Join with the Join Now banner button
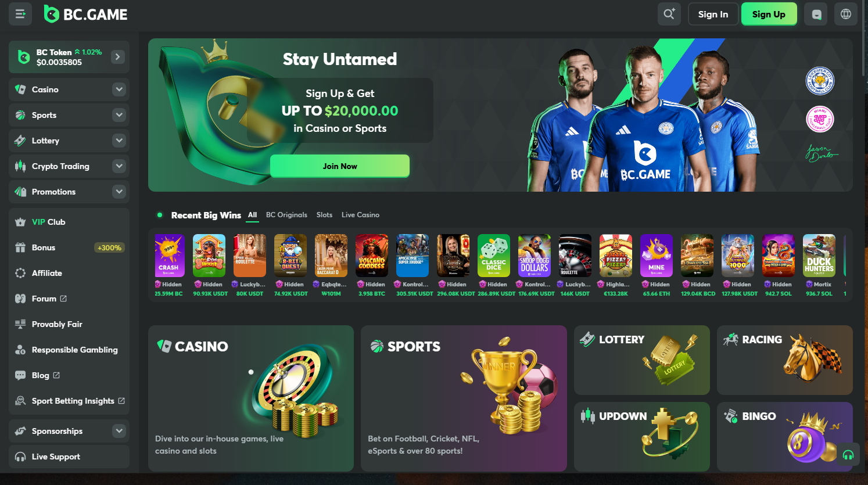The width and height of the screenshot is (868, 485). coord(340,166)
